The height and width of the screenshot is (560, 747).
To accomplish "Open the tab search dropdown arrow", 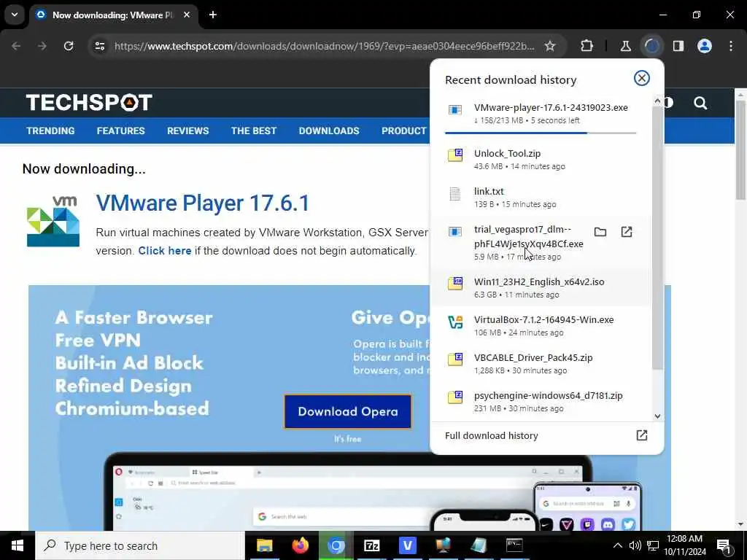I will [15, 15].
